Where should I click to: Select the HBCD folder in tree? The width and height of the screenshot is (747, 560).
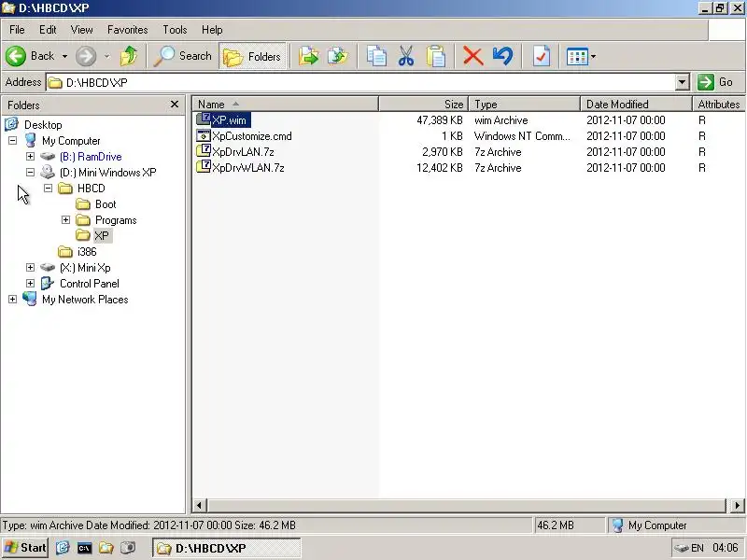pos(91,189)
